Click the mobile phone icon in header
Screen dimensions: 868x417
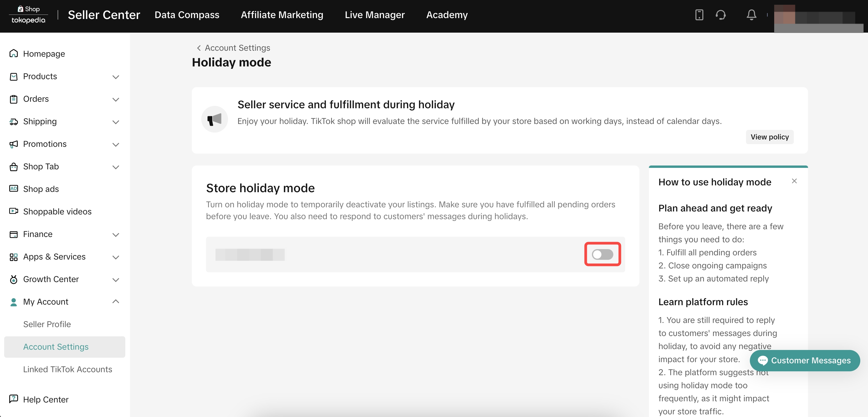[699, 15]
